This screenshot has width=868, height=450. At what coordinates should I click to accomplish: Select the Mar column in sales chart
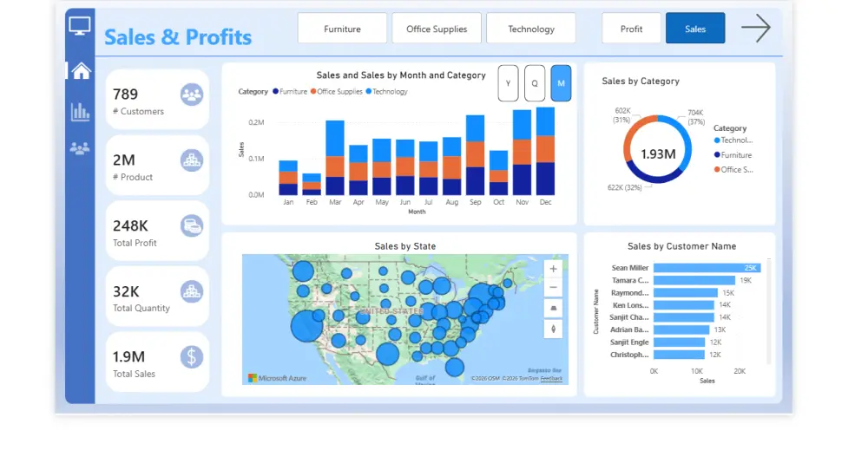[335, 158]
